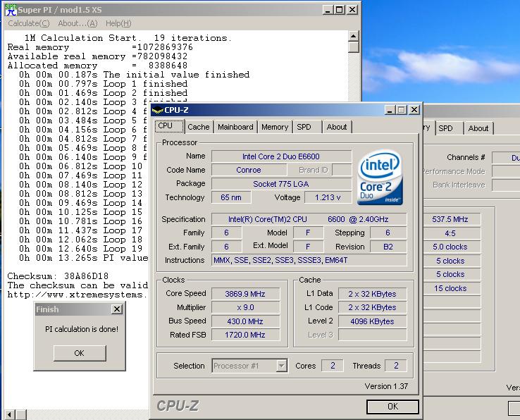Click the Checksum: 38A86D18 line
The width and height of the screenshot is (520, 420).
pos(58,276)
